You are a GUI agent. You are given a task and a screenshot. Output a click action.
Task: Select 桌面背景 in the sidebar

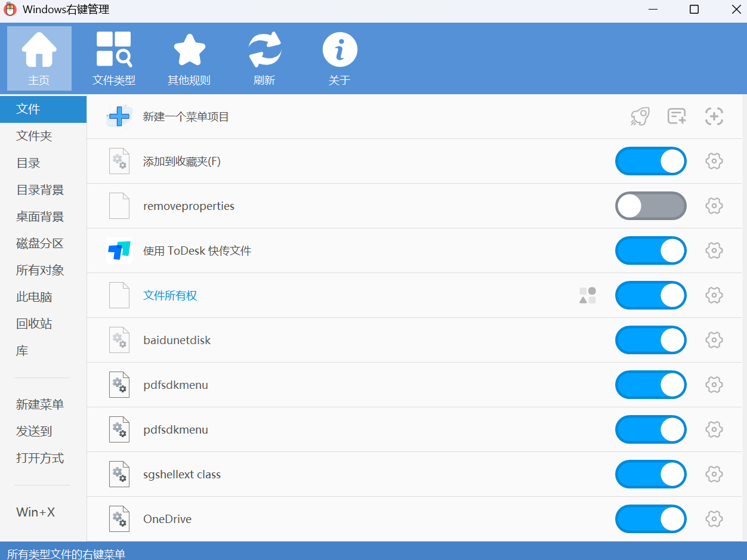click(43, 216)
